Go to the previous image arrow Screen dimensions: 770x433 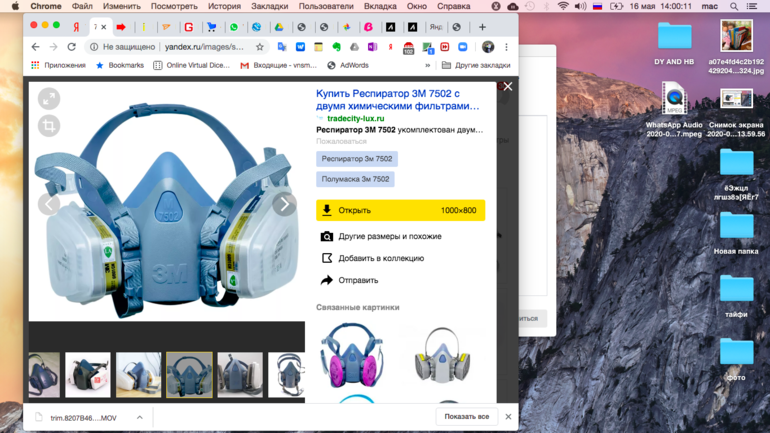point(49,204)
